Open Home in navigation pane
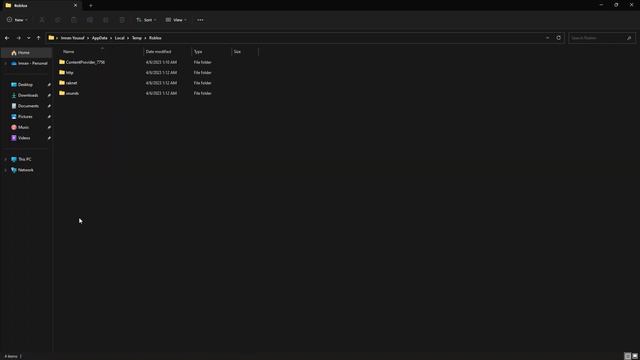This screenshot has height=360, width=640. [x=26, y=53]
